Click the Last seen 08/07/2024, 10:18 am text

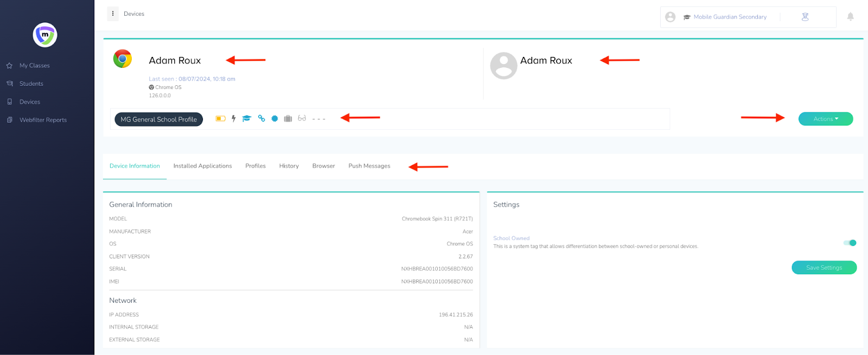(x=192, y=79)
